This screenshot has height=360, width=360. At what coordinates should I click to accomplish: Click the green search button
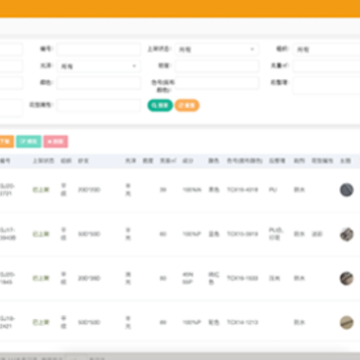click(x=160, y=105)
